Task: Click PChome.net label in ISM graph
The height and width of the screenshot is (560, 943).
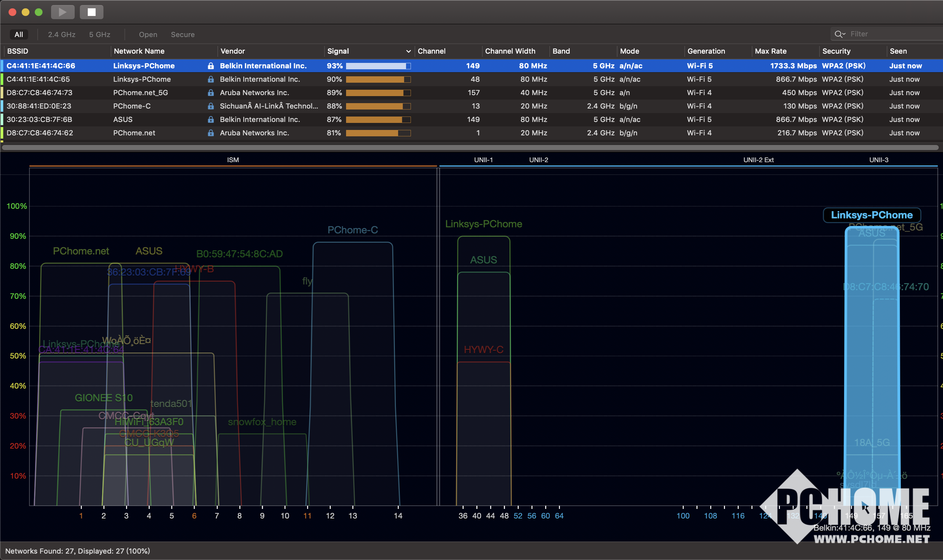Action: [81, 251]
